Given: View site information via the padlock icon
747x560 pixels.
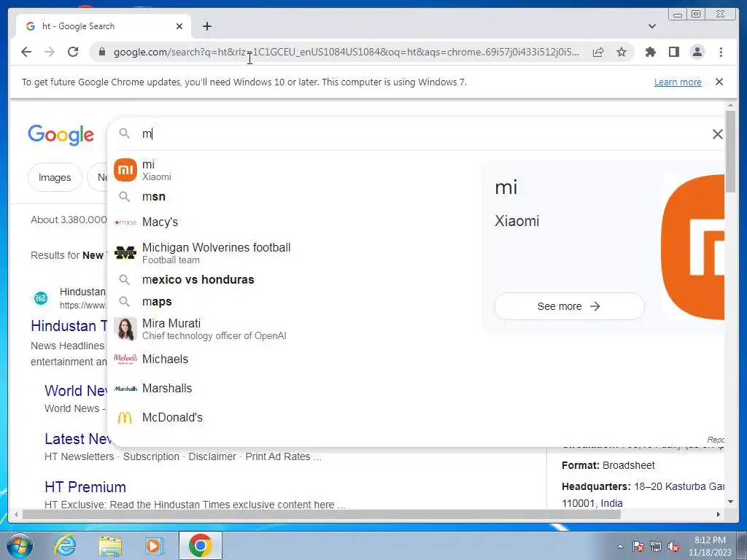Looking at the screenshot, I should click(x=102, y=52).
